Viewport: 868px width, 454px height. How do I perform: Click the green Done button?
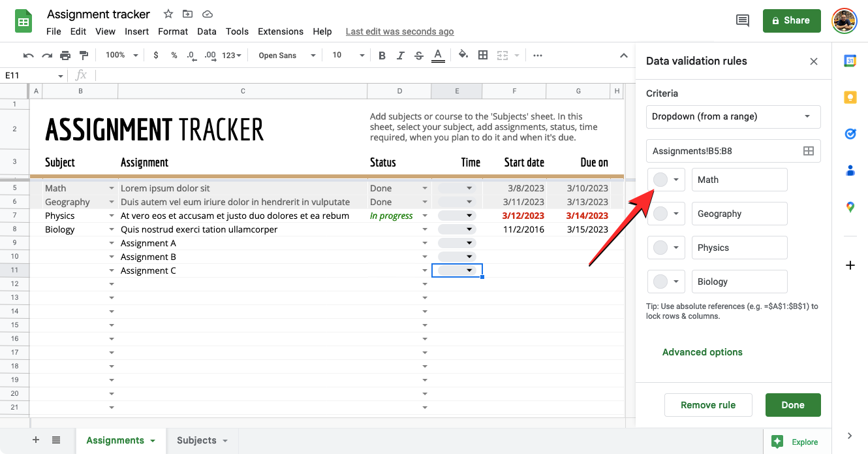click(792, 405)
